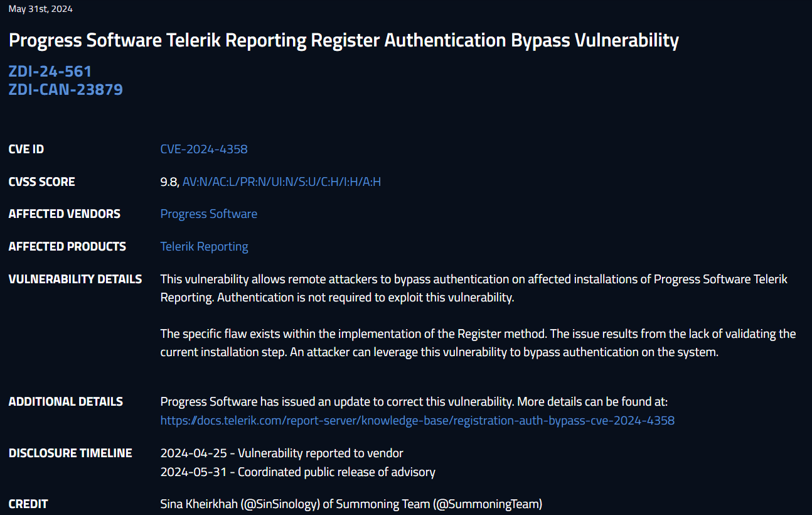This screenshot has height=515, width=812.
Task: Click the DISCLOSURE TIMELINE label
Action: (70, 453)
